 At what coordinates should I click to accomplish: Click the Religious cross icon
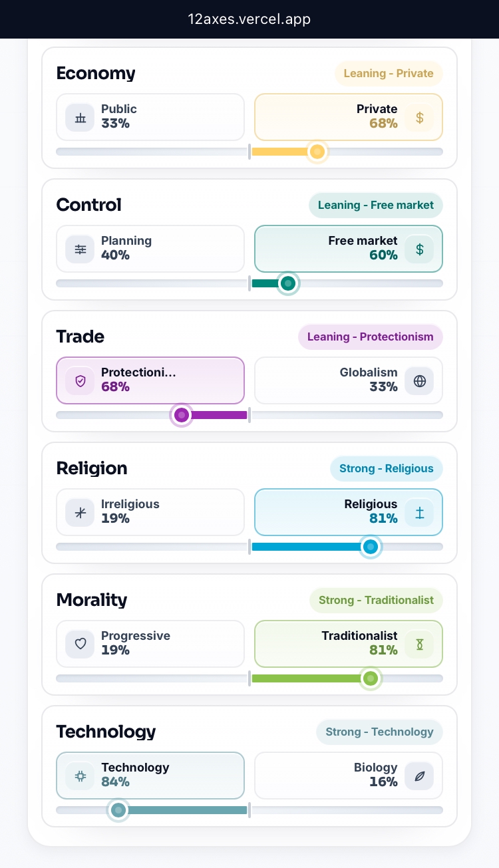coord(419,513)
